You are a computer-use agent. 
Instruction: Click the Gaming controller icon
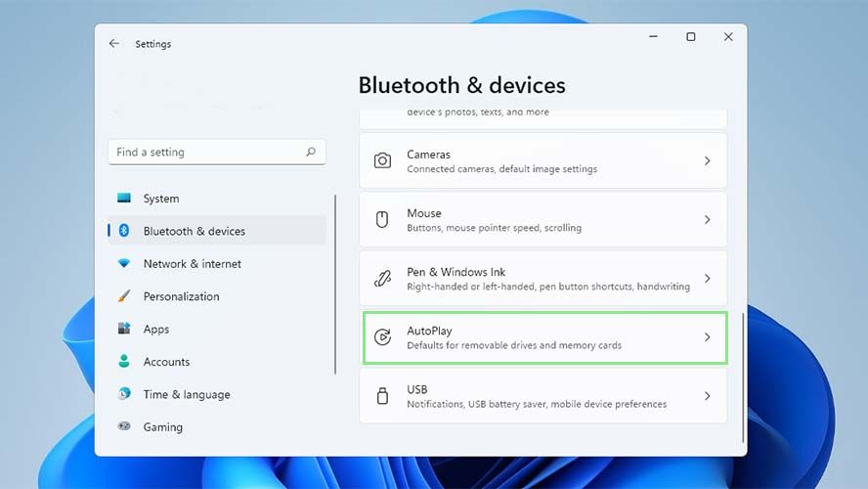pyautogui.click(x=124, y=425)
